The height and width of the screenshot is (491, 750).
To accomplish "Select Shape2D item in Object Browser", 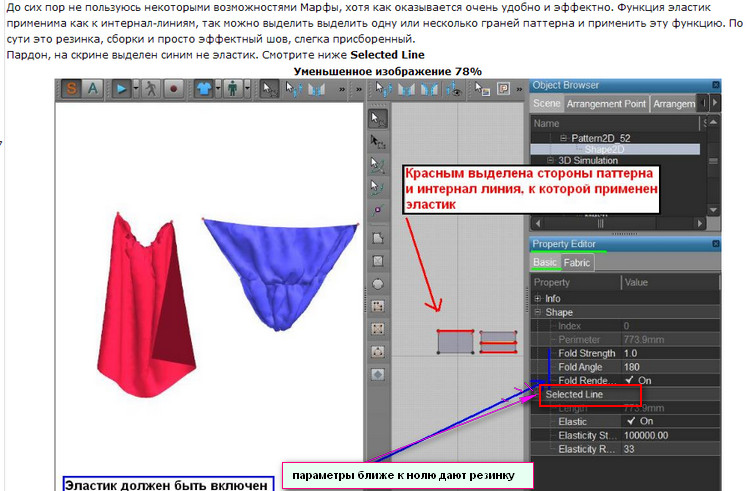I will pos(605,149).
